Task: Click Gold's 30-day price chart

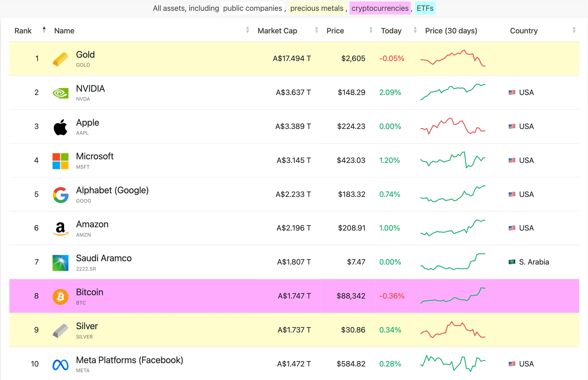Action: pos(453,58)
